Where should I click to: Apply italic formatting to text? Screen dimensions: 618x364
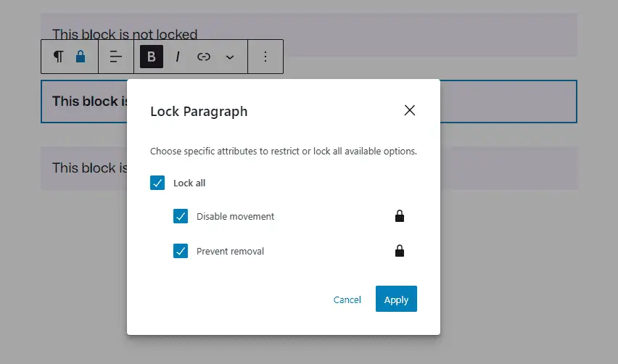[x=178, y=57]
